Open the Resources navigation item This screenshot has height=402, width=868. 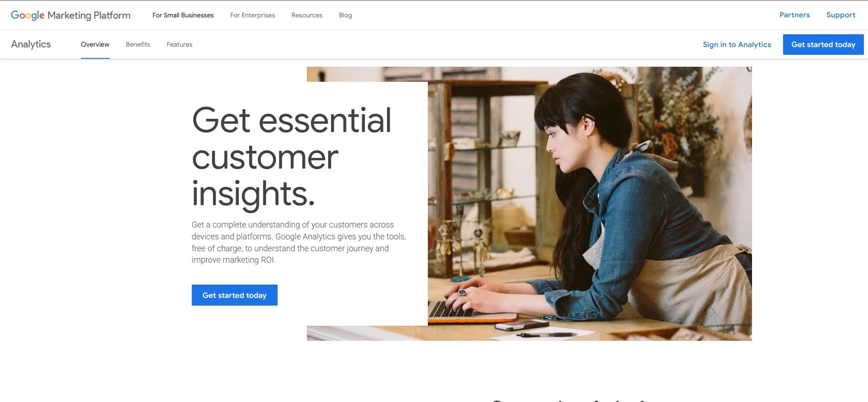307,15
